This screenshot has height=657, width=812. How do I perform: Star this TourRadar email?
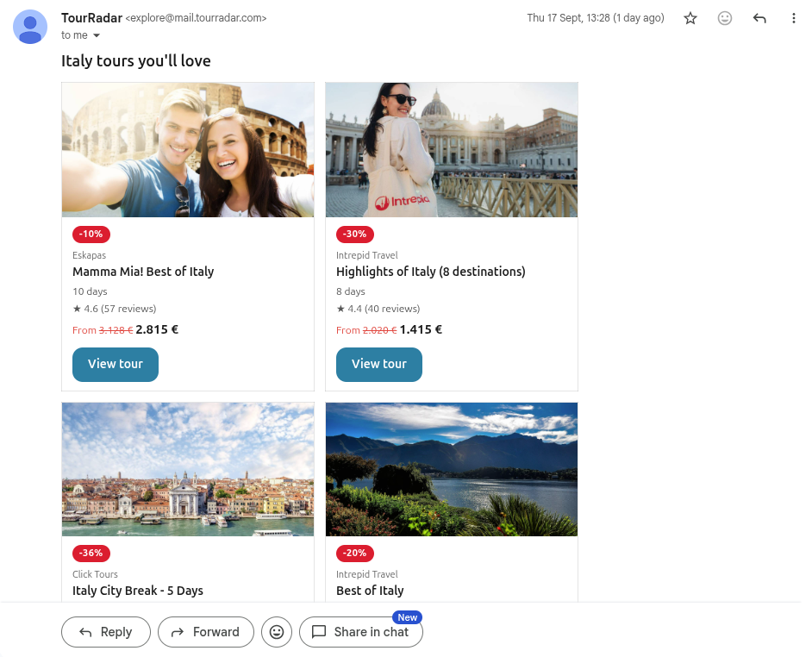[690, 19]
